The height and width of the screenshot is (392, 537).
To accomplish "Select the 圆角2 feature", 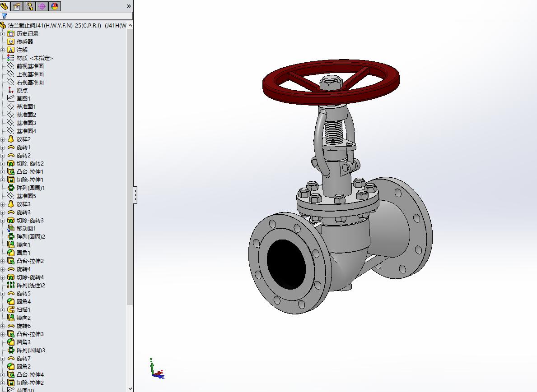I will point(23,366).
